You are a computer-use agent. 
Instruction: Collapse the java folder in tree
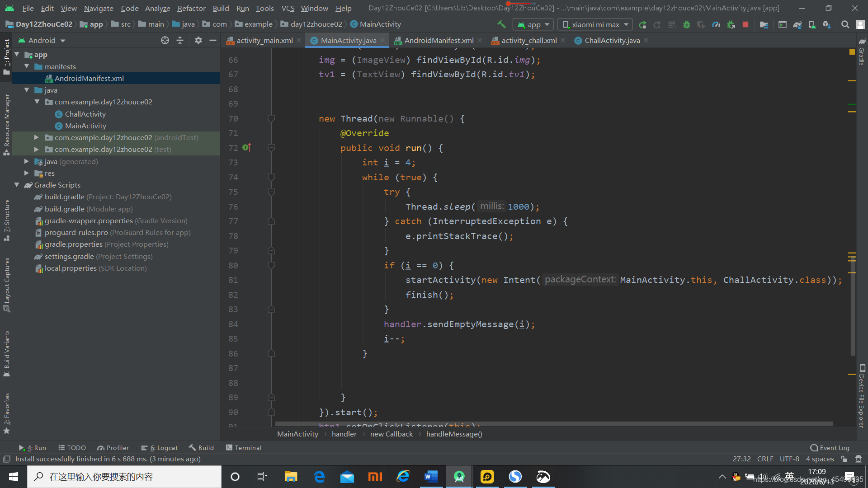[27, 90]
